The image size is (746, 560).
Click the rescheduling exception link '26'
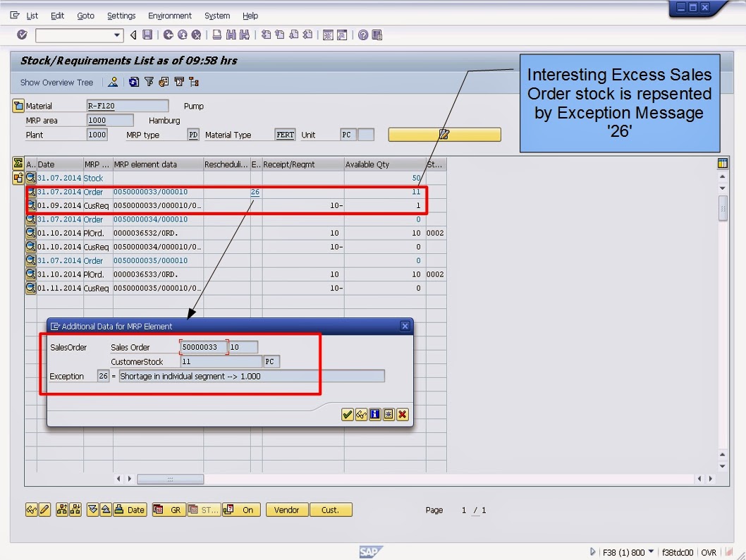(255, 191)
